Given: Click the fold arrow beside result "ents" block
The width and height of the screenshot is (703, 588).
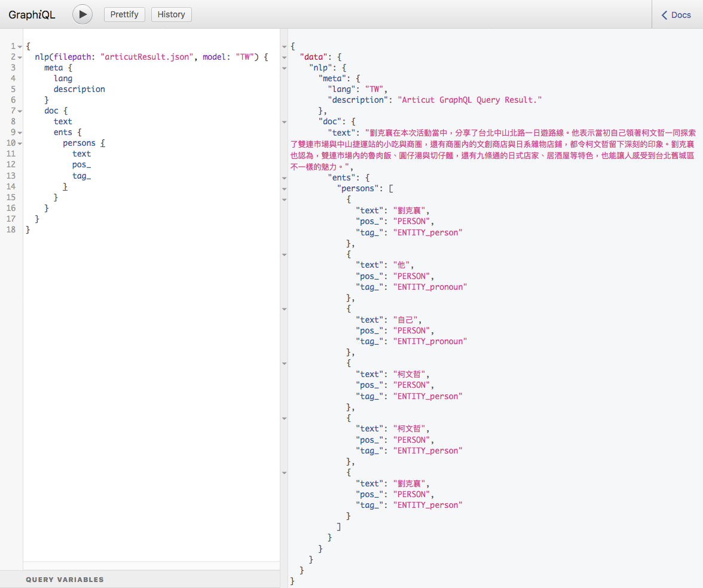Looking at the screenshot, I should pyautogui.click(x=285, y=177).
